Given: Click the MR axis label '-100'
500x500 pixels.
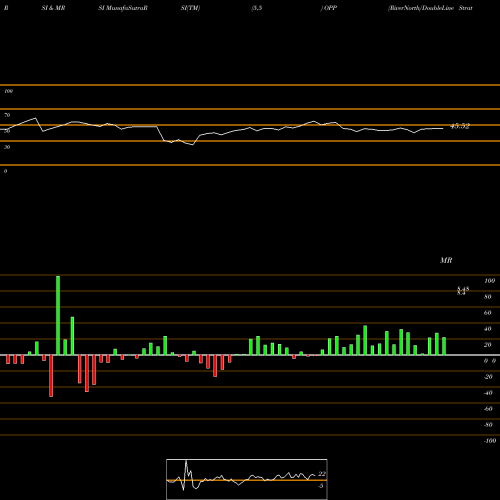Looking at the screenshot, I should (x=490, y=441).
